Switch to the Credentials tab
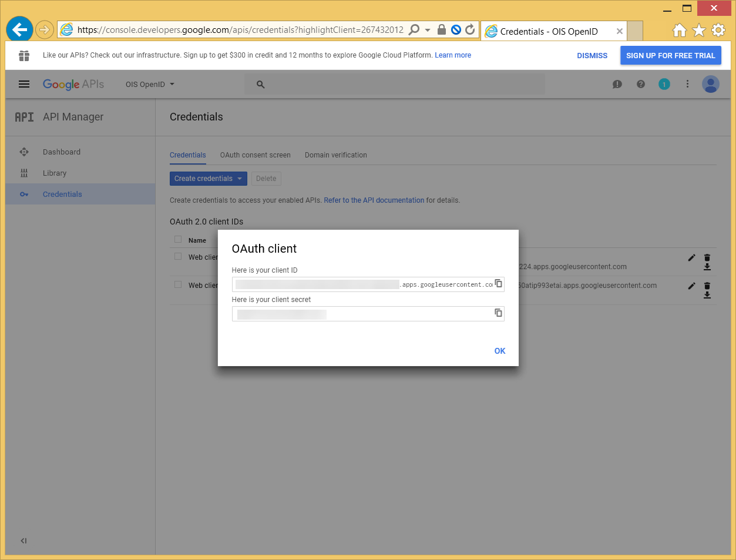This screenshot has width=736, height=560. click(188, 155)
